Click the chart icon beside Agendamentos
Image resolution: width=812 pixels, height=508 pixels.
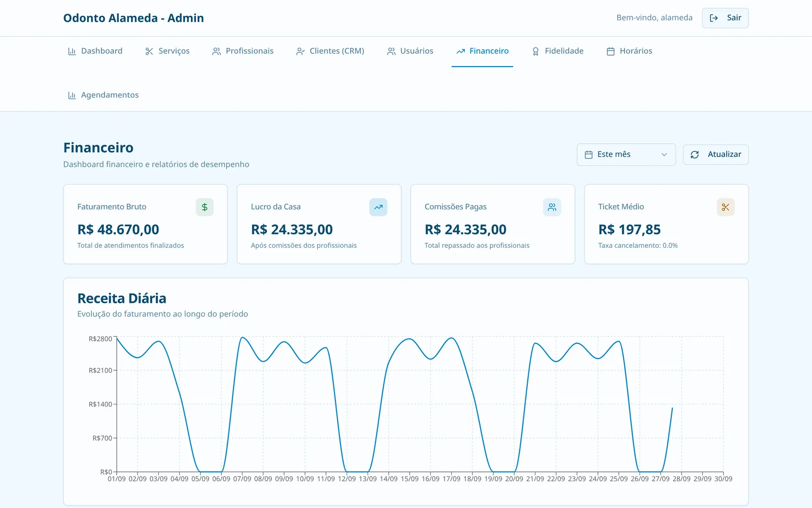pos(72,96)
